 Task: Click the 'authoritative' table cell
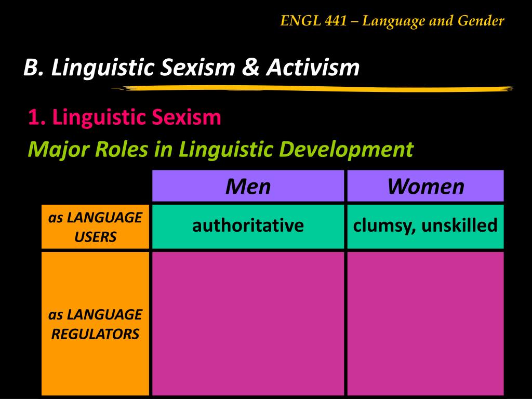248,227
